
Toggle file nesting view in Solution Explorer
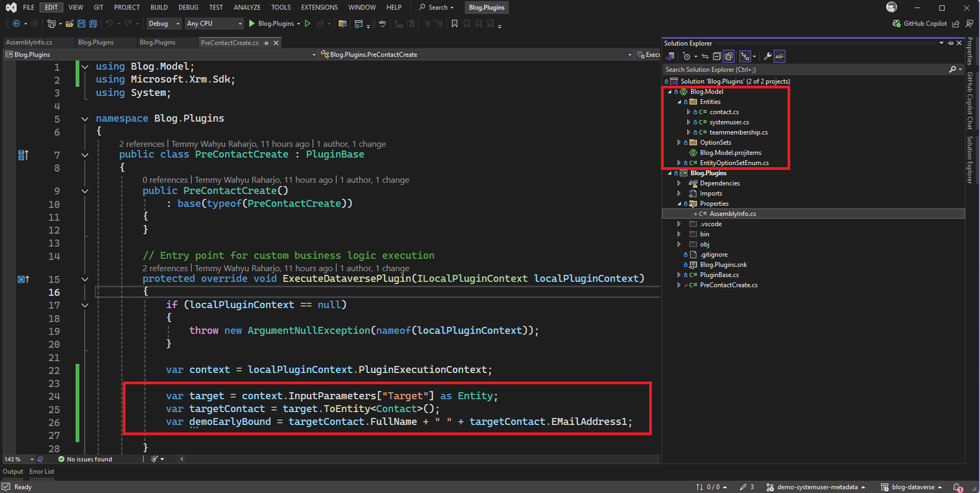tap(745, 56)
